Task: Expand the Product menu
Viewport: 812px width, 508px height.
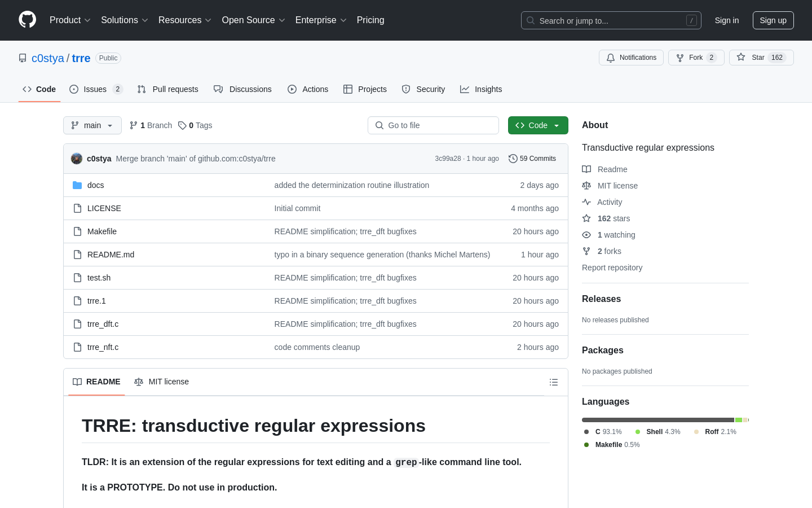Action: 70,20
